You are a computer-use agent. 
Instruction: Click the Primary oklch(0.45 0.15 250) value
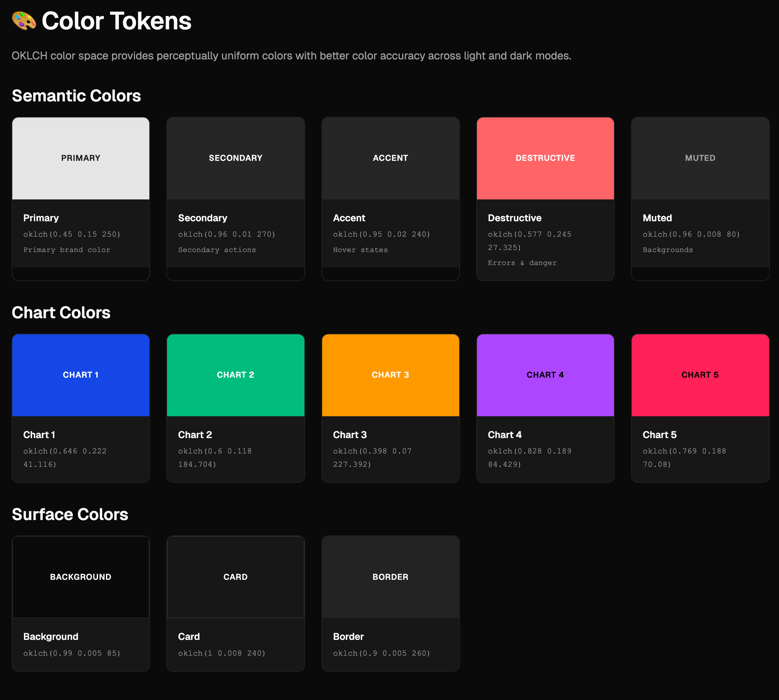[72, 234]
